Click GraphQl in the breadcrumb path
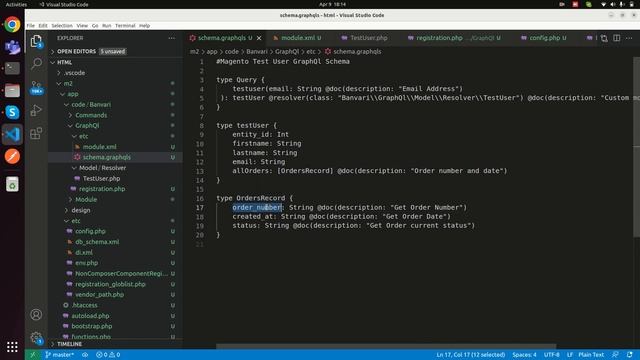Viewport: 640px width, 360px height. [287, 51]
